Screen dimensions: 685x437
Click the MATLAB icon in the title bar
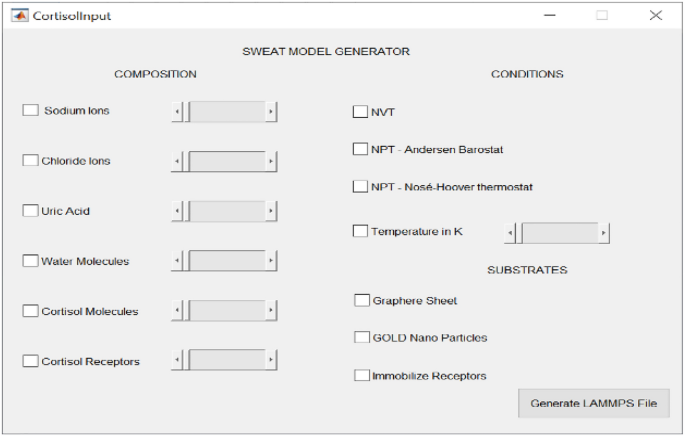click(18, 16)
